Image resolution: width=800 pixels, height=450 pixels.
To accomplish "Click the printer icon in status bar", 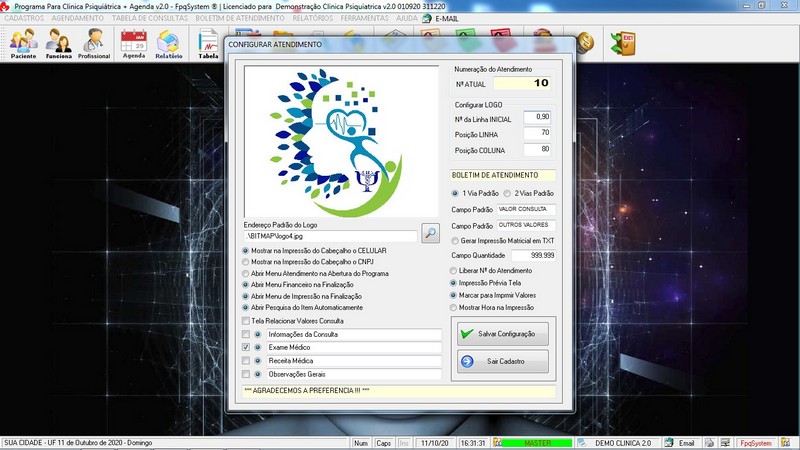I will [x=709, y=443].
